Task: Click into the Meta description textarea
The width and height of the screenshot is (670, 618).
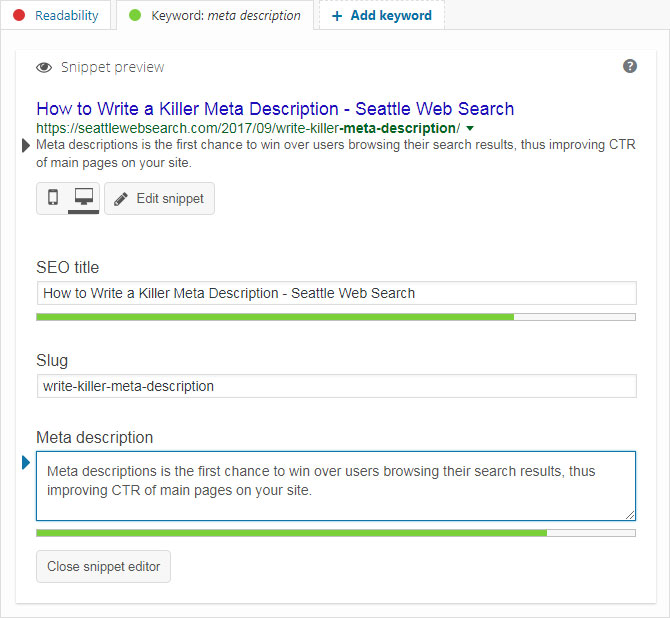Action: pyautogui.click(x=336, y=486)
